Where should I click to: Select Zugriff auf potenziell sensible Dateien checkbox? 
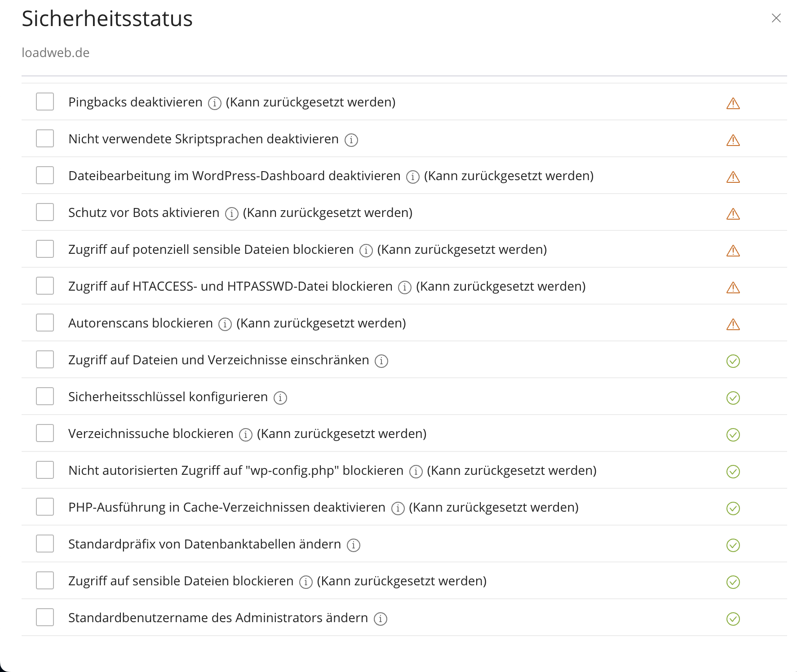click(45, 249)
